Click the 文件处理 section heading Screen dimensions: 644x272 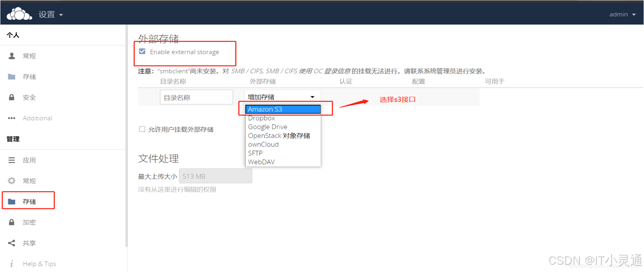point(158,159)
